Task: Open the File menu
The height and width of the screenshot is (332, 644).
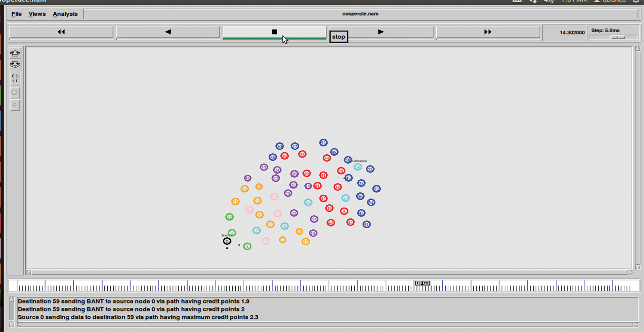Action: pos(16,14)
